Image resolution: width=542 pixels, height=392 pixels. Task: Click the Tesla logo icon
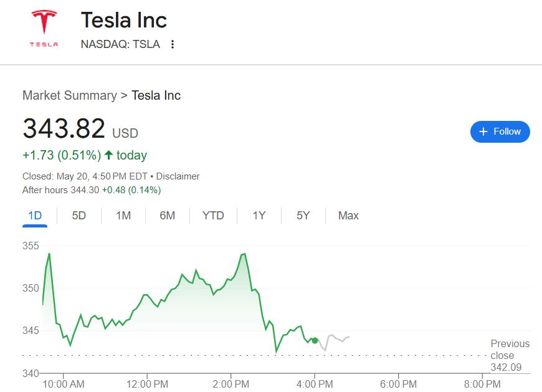44,29
